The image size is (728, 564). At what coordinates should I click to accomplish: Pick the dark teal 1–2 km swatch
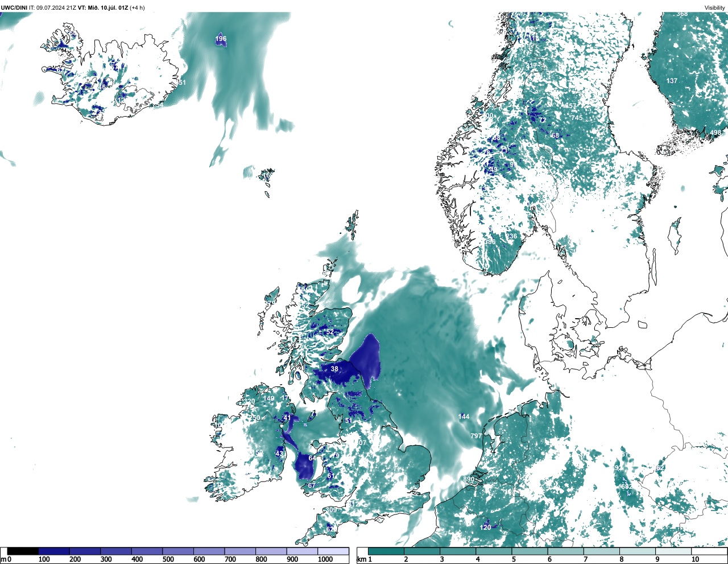tap(386, 551)
